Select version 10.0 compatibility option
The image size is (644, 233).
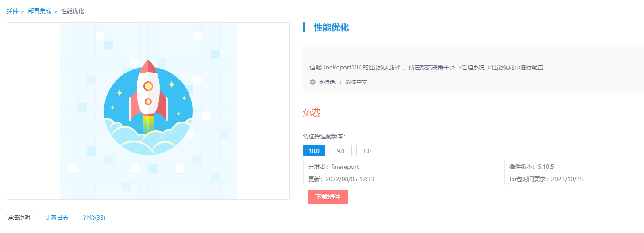click(314, 151)
